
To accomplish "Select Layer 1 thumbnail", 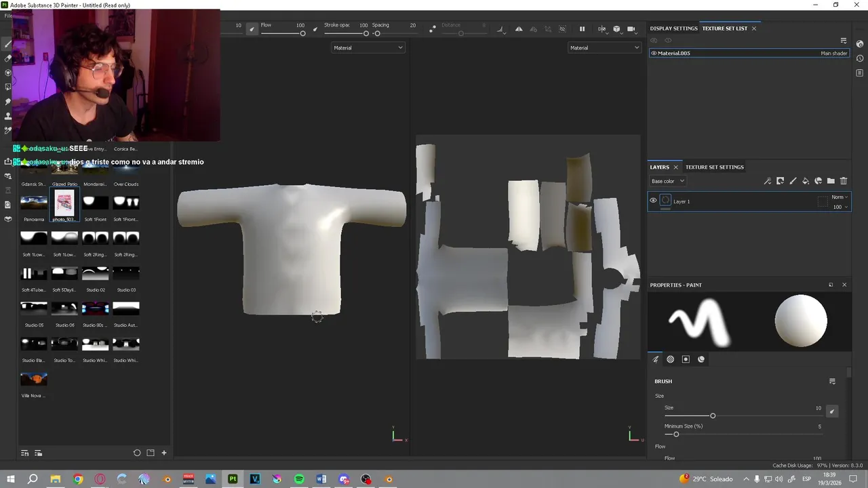I will pos(665,201).
